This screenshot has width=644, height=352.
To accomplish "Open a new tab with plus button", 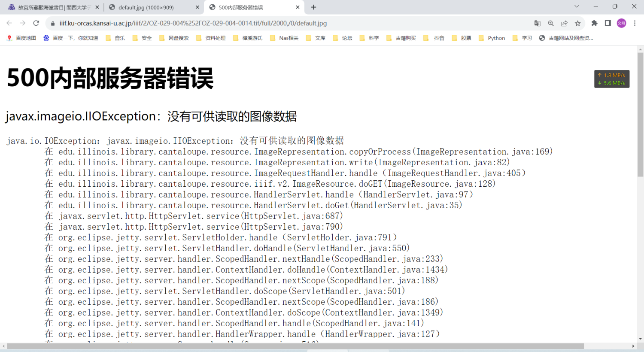I will (x=313, y=7).
